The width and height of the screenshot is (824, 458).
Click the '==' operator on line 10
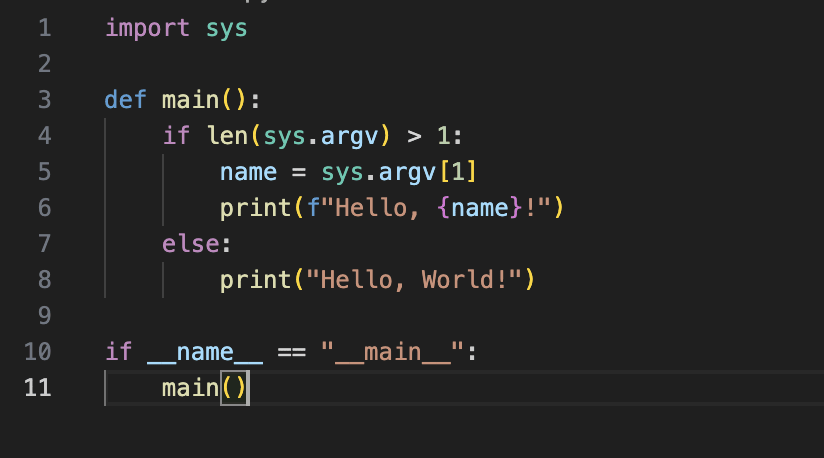(x=292, y=352)
